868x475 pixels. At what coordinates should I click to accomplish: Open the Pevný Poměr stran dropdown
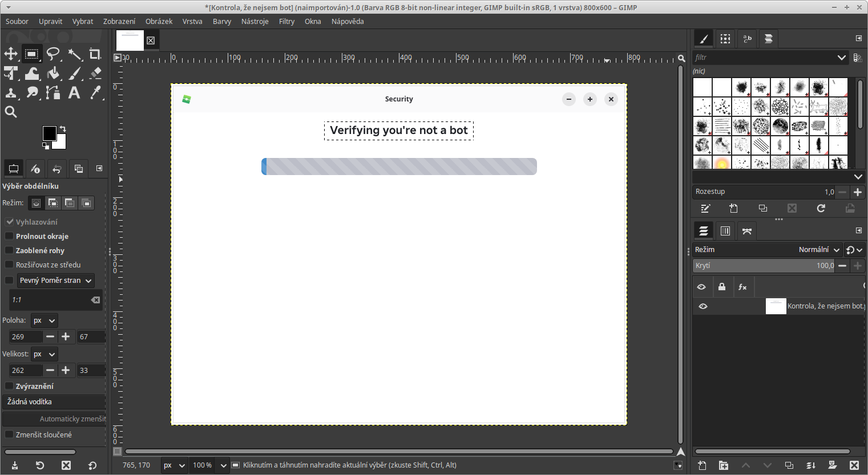(x=55, y=281)
